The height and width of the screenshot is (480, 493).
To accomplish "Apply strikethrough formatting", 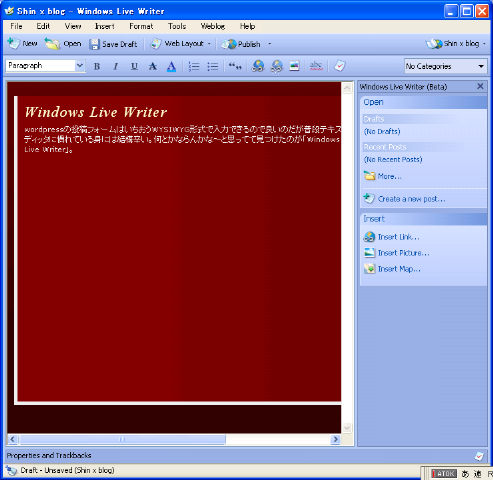I will pyautogui.click(x=153, y=66).
